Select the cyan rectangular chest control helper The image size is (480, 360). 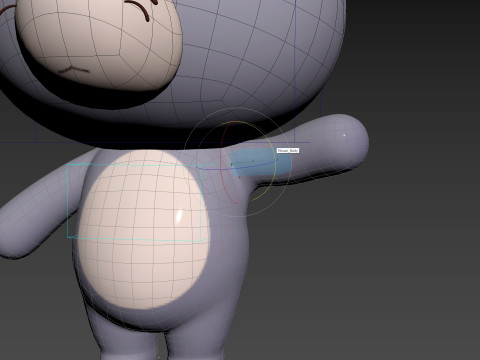[x=134, y=202]
